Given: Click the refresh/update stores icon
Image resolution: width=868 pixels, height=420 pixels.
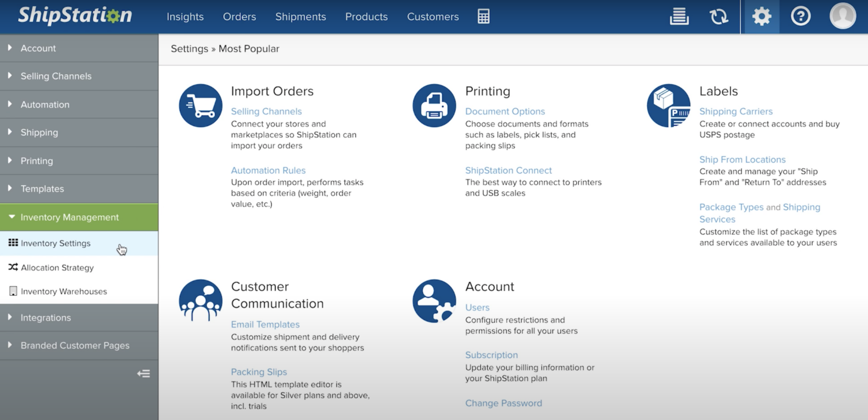Looking at the screenshot, I should pos(718,16).
